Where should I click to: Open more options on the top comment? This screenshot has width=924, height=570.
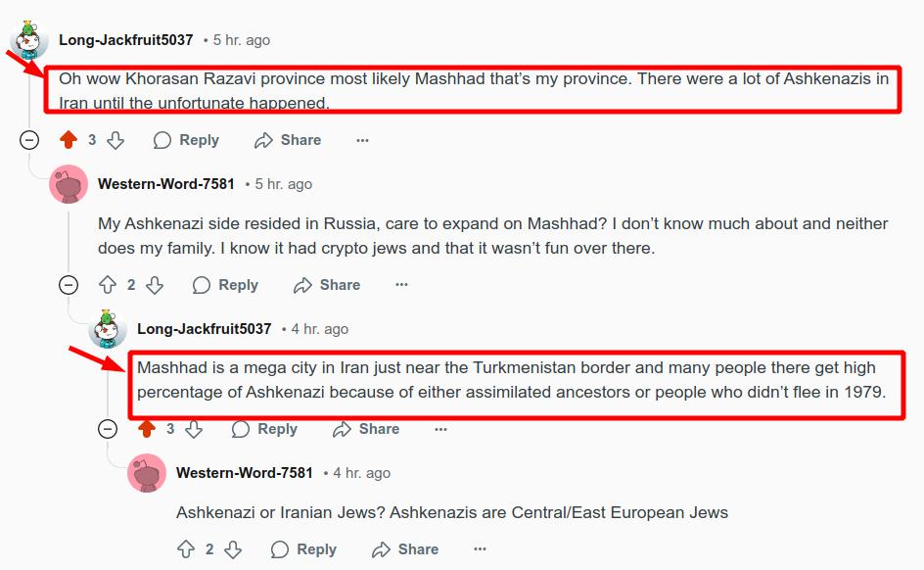point(362,140)
